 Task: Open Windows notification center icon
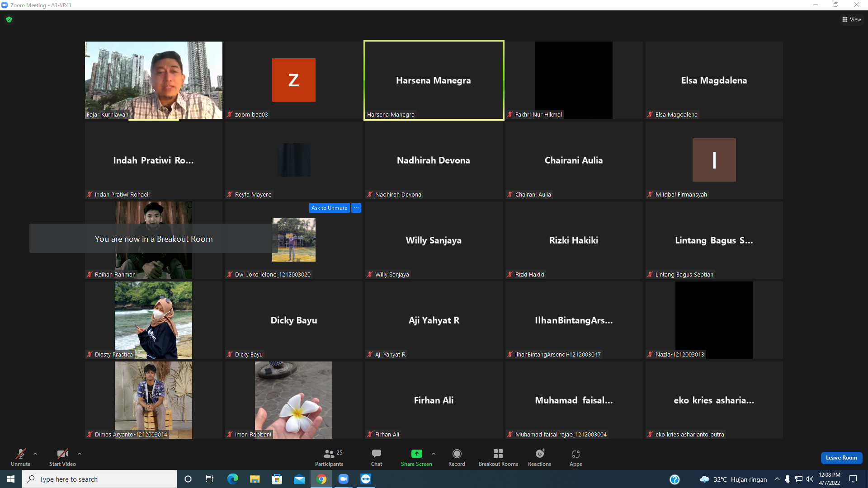coord(853,479)
